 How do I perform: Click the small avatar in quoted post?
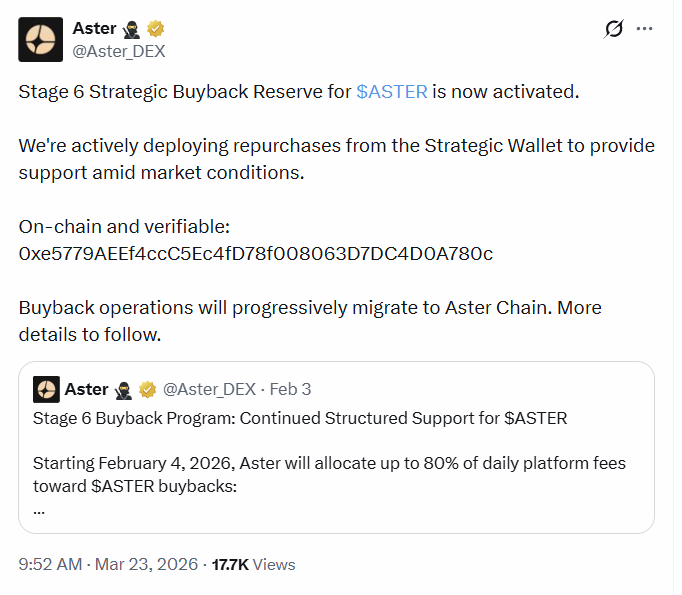46,388
